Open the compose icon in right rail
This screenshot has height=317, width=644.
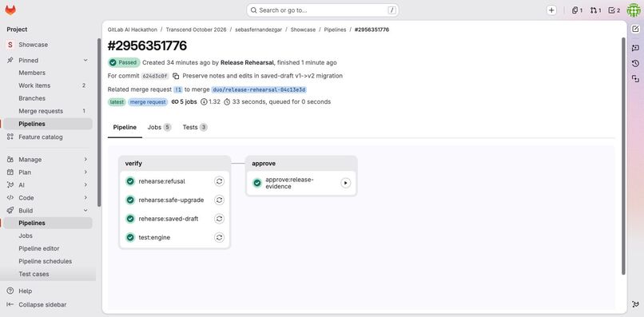click(x=635, y=29)
